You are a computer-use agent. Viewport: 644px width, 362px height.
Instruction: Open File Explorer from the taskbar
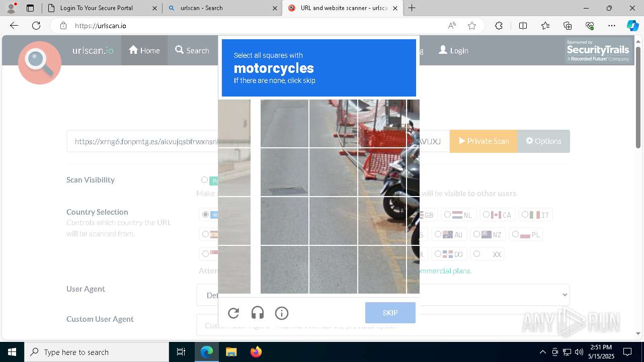pos(231,352)
